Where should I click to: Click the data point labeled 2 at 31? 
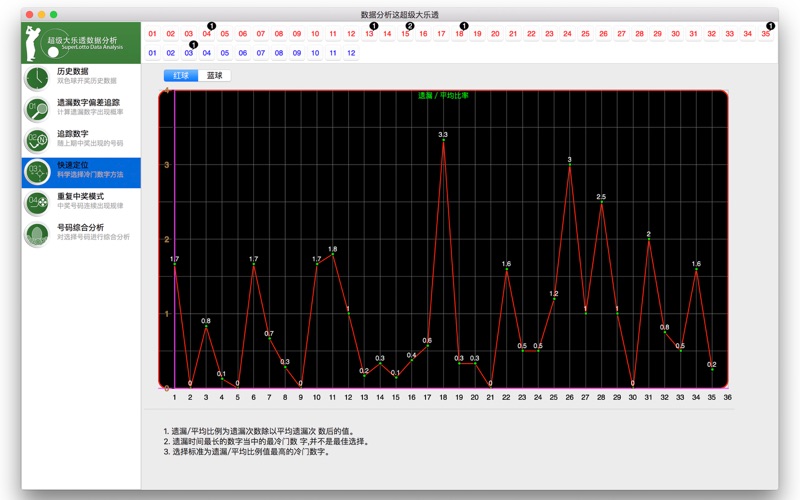coord(649,239)
